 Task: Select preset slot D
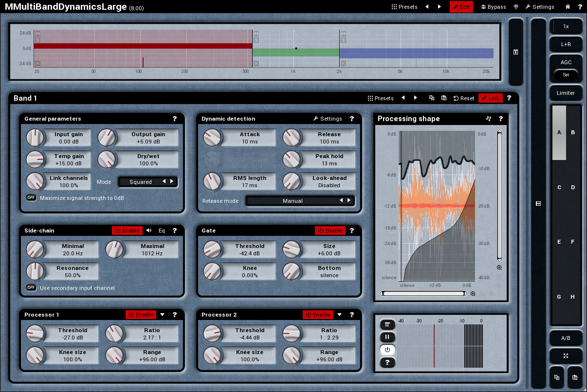573,187
